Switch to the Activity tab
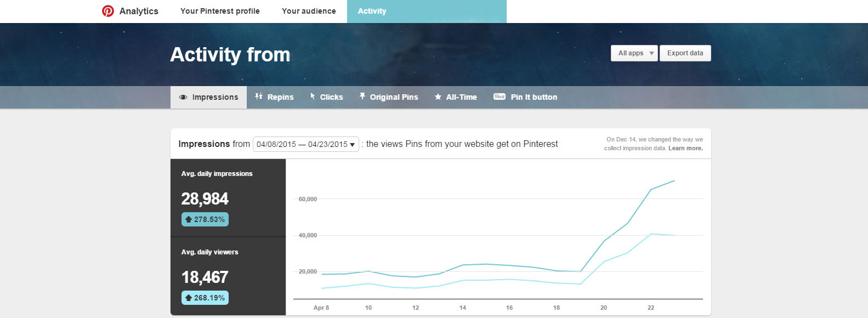 click(372, 11)
